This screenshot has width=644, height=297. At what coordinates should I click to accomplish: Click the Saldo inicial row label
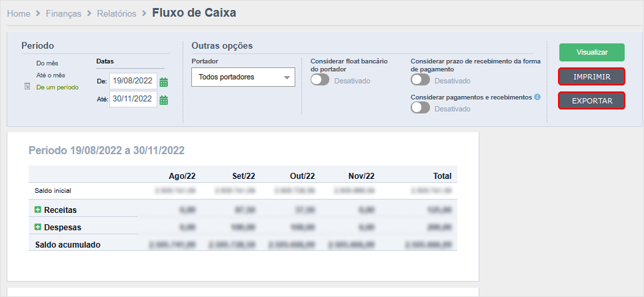click(x=53, y=190)
